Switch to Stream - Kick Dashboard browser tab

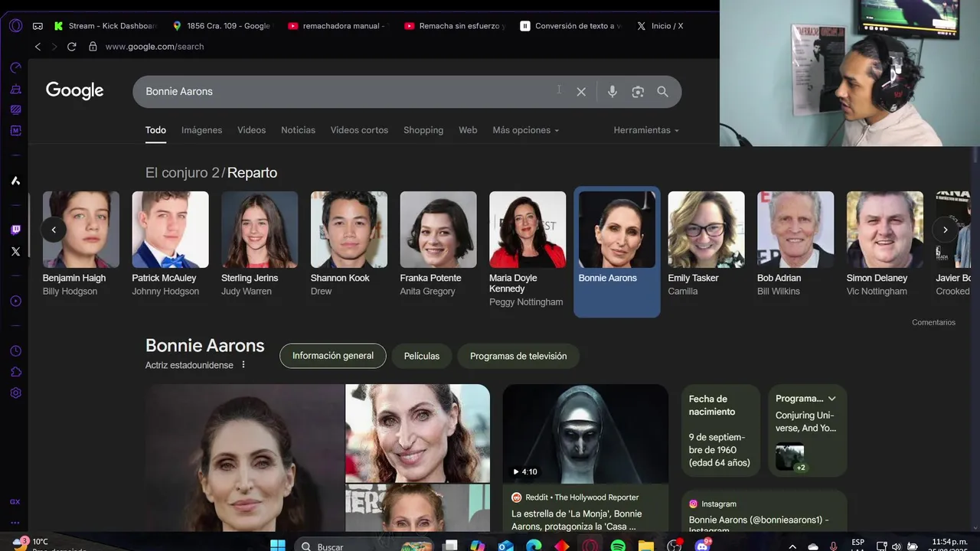(104, 26)
